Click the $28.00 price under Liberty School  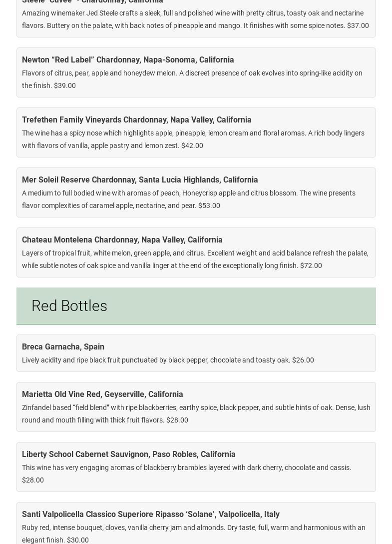(x=33, y=480)
